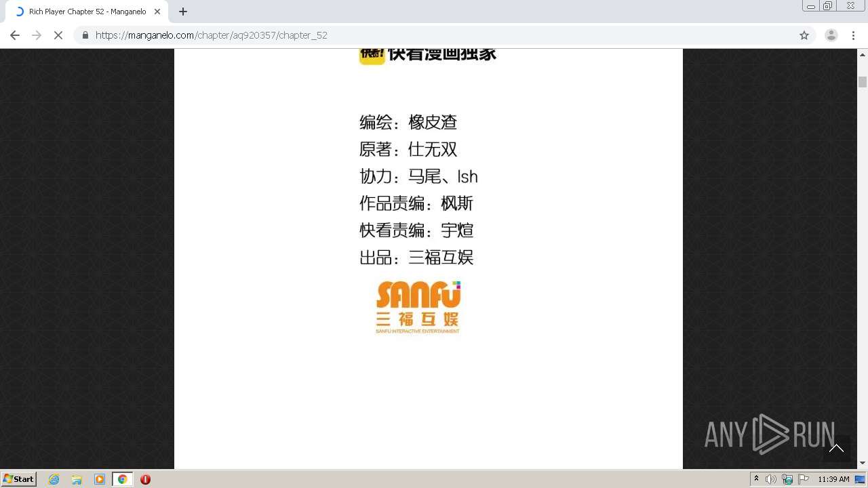Click the text 协力：马尾、lsh
868x488 pixels.
click(x=418, y=176)
